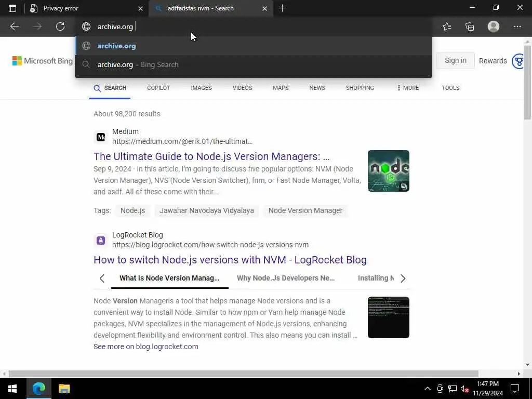The height and width of the screenshot is (399, 532).
Task: Click the previous carousel chevron
Action: click(x=102, y=278)
